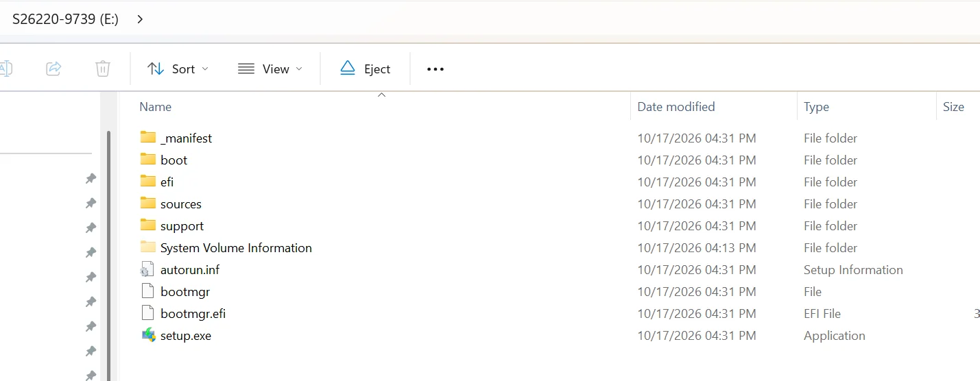Select System Volume Information folder icon
Screen dimensions: 980x381
(148, 247)
